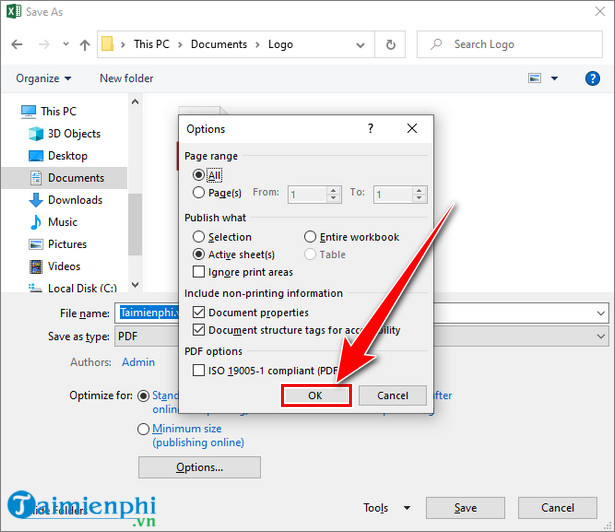Viewport: 615px width, 532px height.
Task: Refresh the Logo folder view
Action: 390,45
